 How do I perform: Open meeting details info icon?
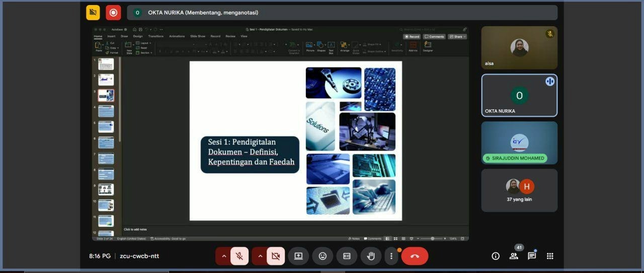pyautogui.click(x=496, y=256)
